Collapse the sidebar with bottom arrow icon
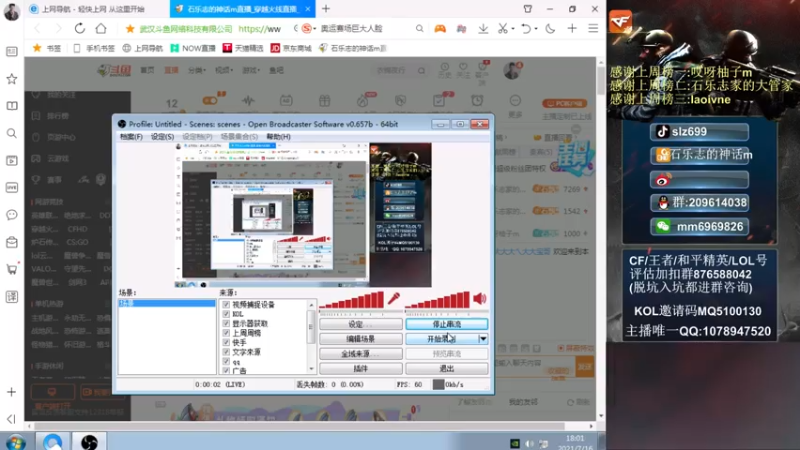 (x=11, y=419)
